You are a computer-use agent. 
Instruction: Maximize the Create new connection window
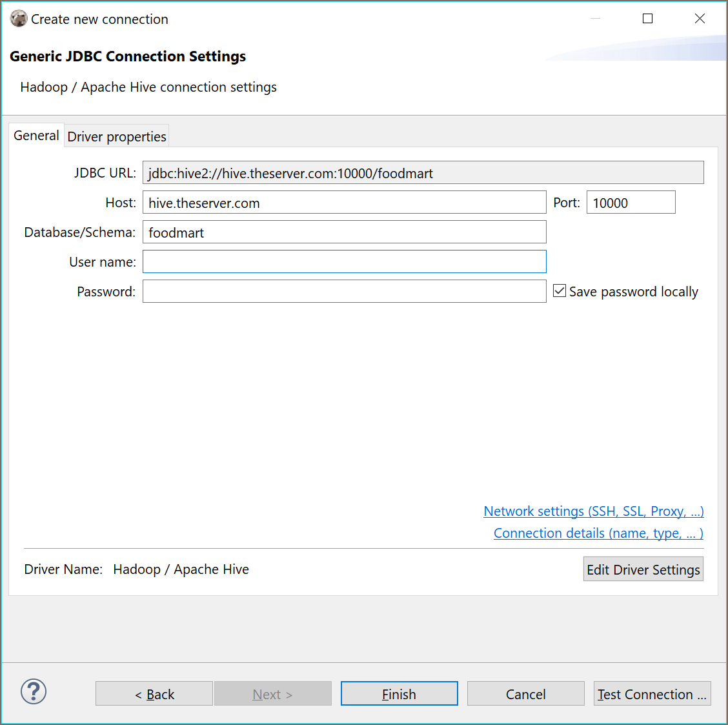(647, 19)
